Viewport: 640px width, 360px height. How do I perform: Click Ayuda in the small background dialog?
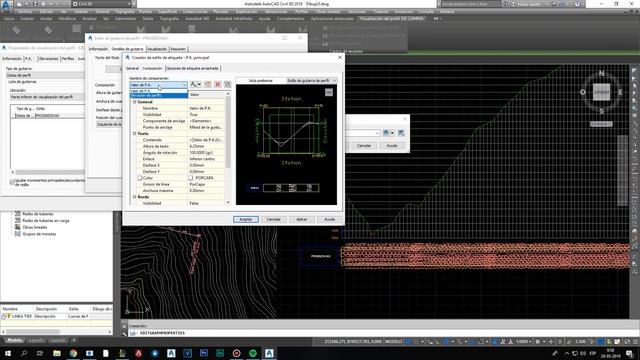pos(392,146)
